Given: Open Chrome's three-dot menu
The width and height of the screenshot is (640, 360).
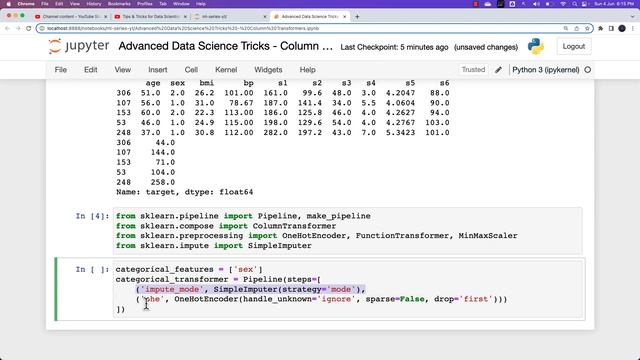Looking at the screenshot, I should [633, 28].
